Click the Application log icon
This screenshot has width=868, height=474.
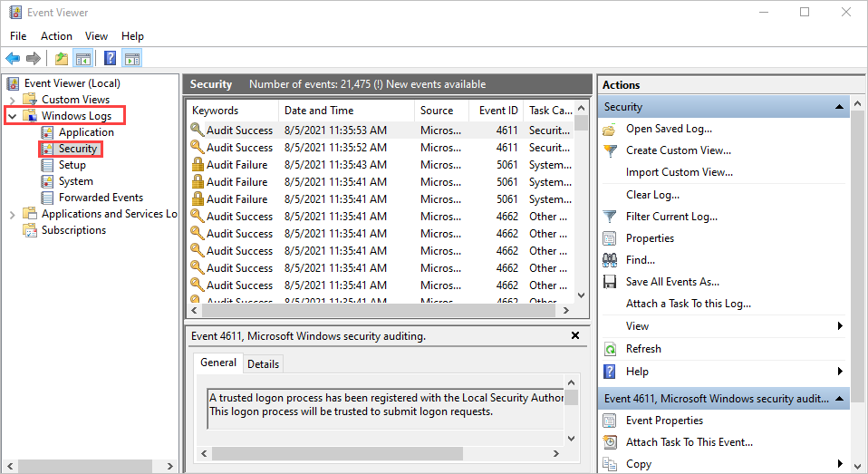pos(48,132)
